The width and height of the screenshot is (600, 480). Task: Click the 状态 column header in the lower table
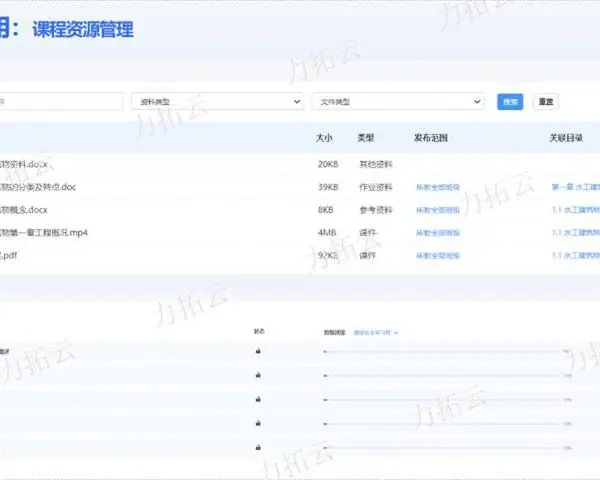[259, 331]
